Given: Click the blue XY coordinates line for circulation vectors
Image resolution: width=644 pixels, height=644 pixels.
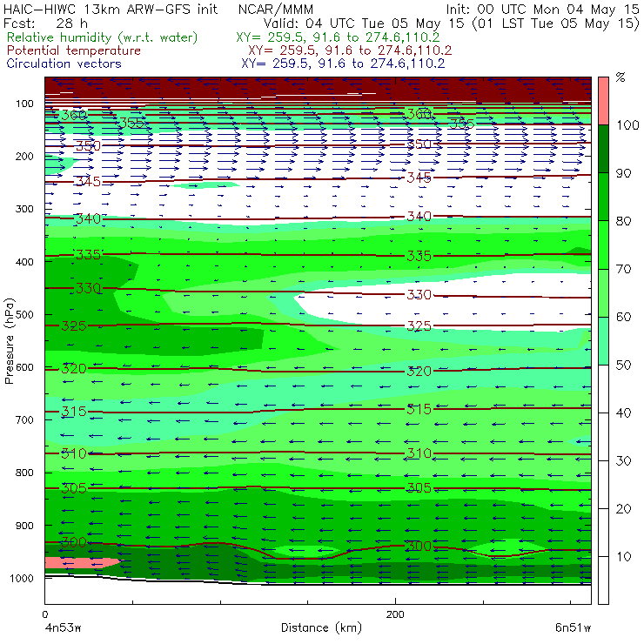Looking at the screenshot, I should pyautogui.click(x=343, y=64).
